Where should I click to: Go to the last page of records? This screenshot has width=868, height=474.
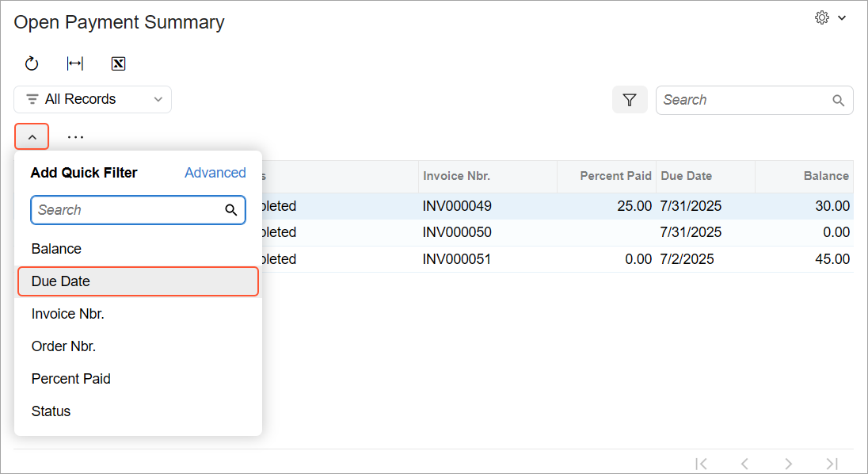point(832,464)
